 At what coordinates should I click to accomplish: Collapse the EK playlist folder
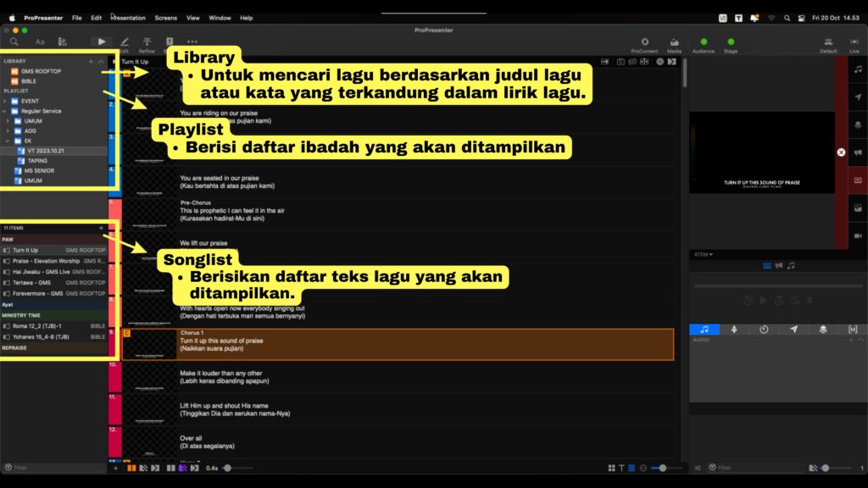[x=8, y=141]
